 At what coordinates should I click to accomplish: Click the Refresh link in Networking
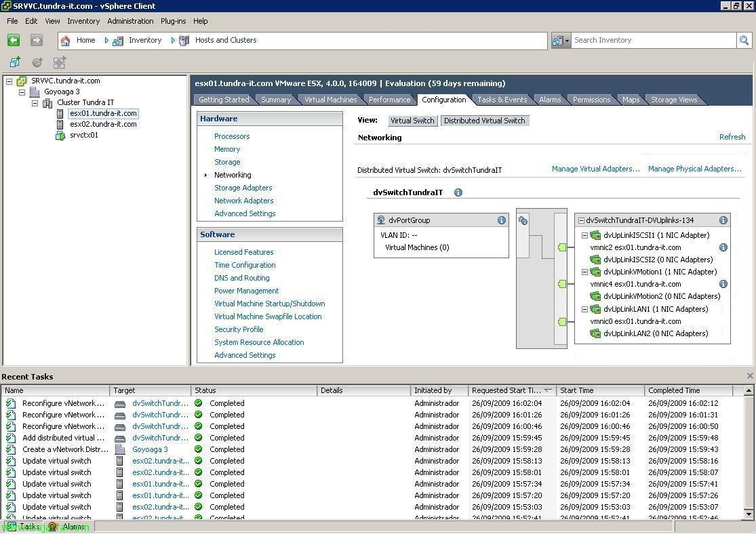click(x=732, y=137)
